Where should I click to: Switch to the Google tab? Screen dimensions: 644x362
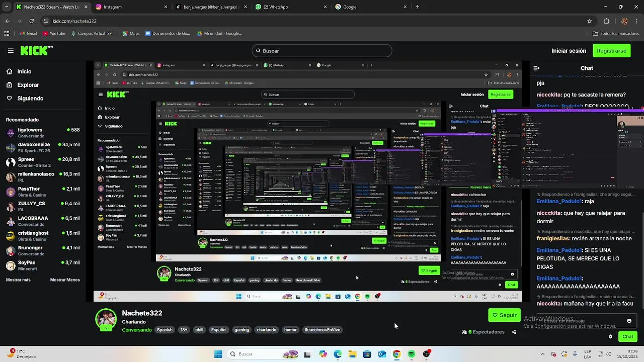point(370,7)
